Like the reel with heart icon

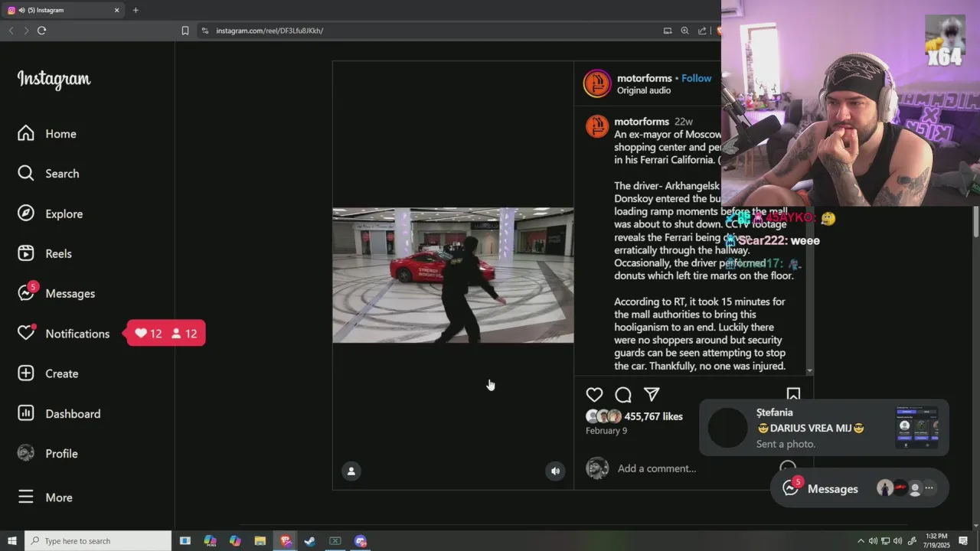click(x=594, y=395)
